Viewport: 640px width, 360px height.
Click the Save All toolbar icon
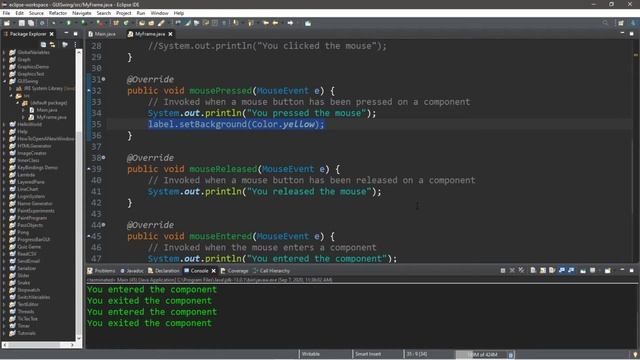(x=31, y=23)
